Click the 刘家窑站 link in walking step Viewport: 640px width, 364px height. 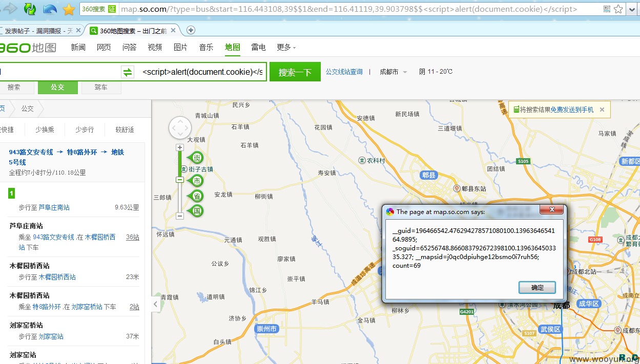point(51,336)
